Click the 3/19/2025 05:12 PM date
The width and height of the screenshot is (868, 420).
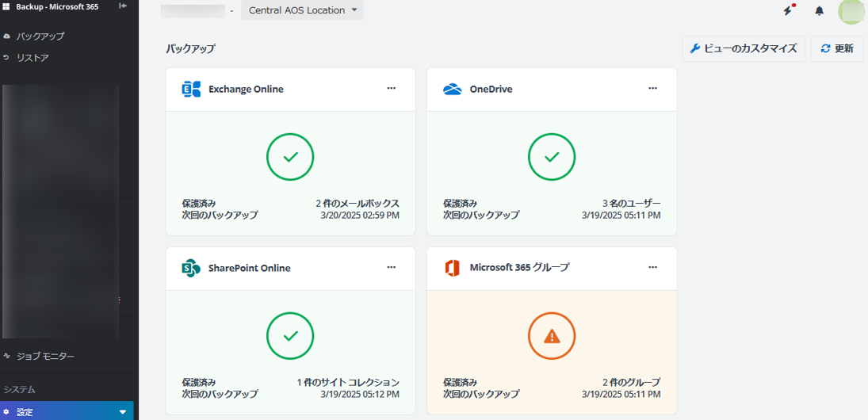(360, 395)
